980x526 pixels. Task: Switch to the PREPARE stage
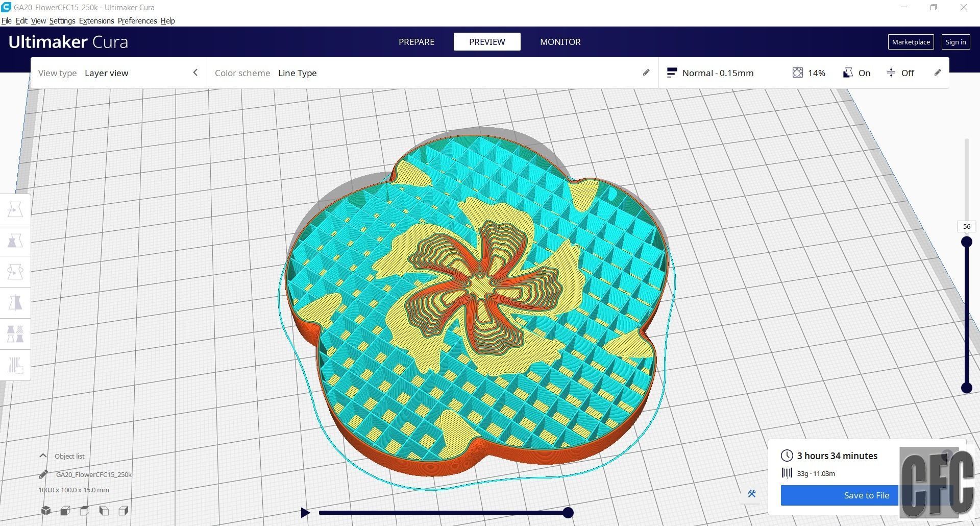pos(416,42)
